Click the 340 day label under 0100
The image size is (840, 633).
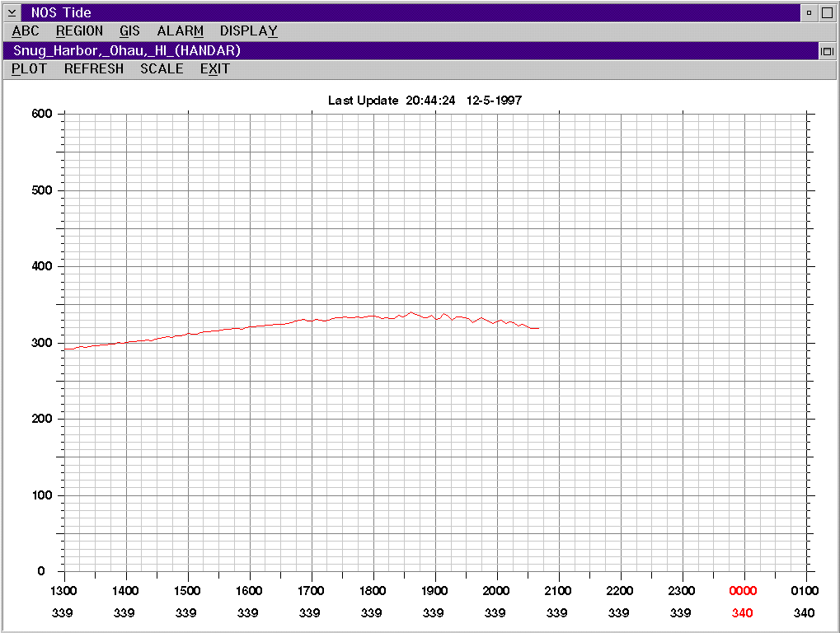804,612
